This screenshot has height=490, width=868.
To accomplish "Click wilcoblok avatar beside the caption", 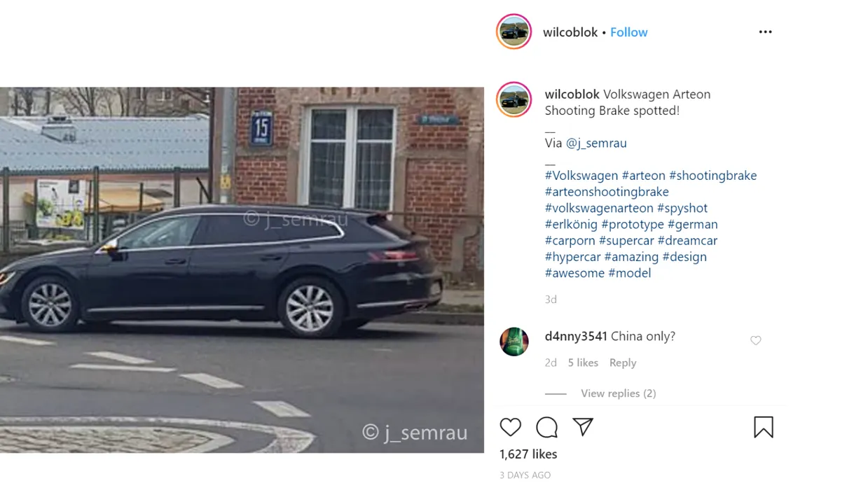I will pos(514,99).
